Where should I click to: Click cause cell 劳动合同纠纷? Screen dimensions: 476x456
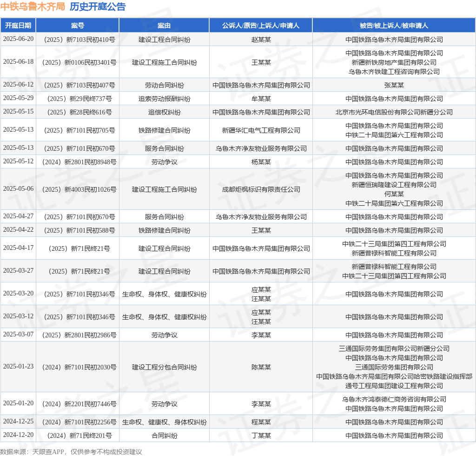pyautogui.click(x=164, y=85)
